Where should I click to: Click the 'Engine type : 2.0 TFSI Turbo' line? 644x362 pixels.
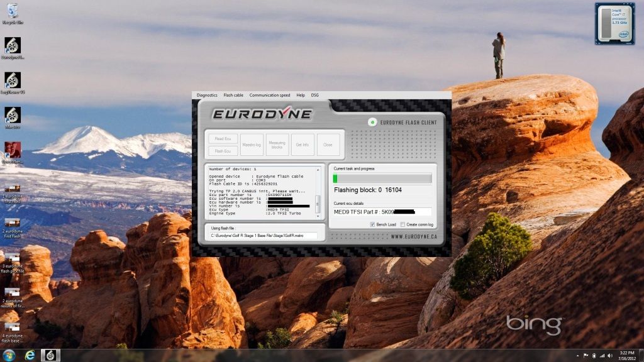pyautogui.click(x=255, y=214)
